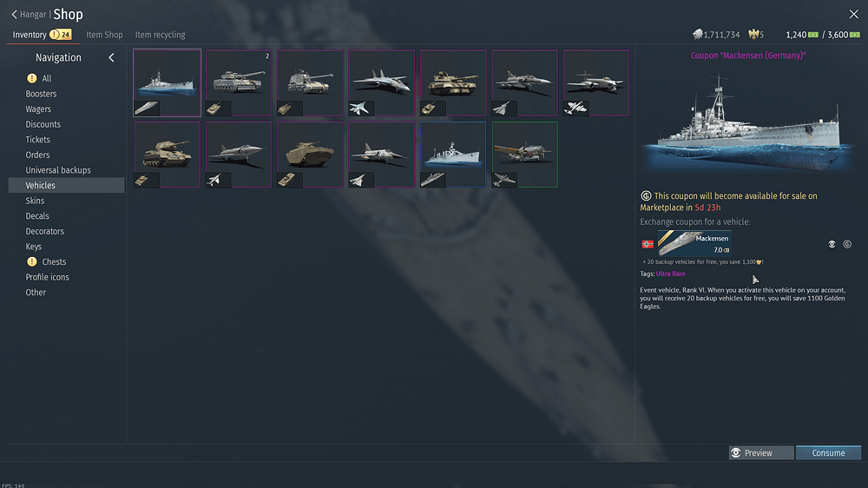Image resolution: width=868 pixels, height=488 pixels.
Task: Click the eye icon next to Mackensen card
Action: [x=832, y=244]
